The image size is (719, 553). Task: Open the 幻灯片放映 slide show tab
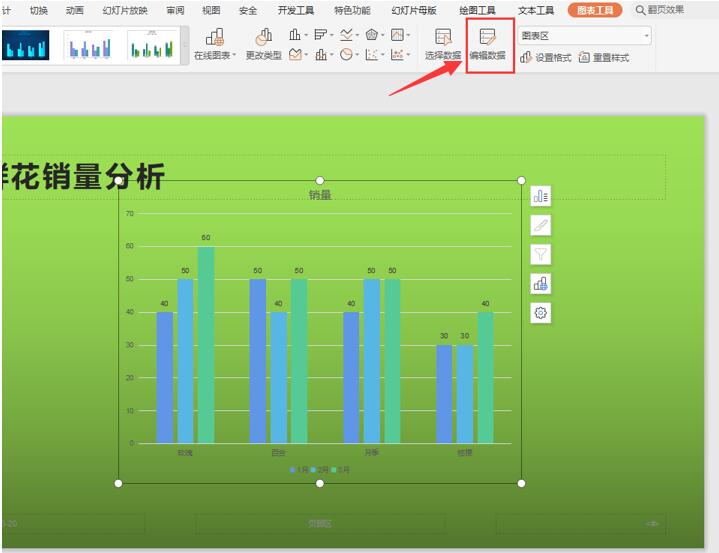tap(125, 10)
